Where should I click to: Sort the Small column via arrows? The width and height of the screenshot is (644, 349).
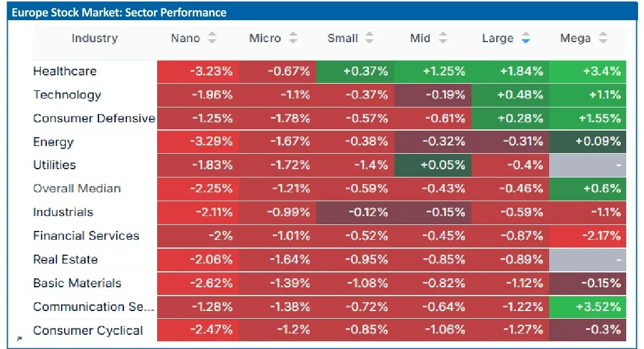click(369, 38)
